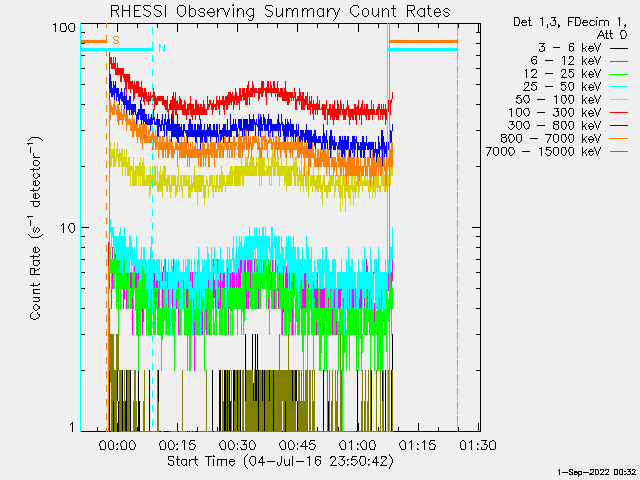This screenshot has width=640, height=480.
Task: Select the '50 - 100 keV' legend label
Action: tap(558, 100)
